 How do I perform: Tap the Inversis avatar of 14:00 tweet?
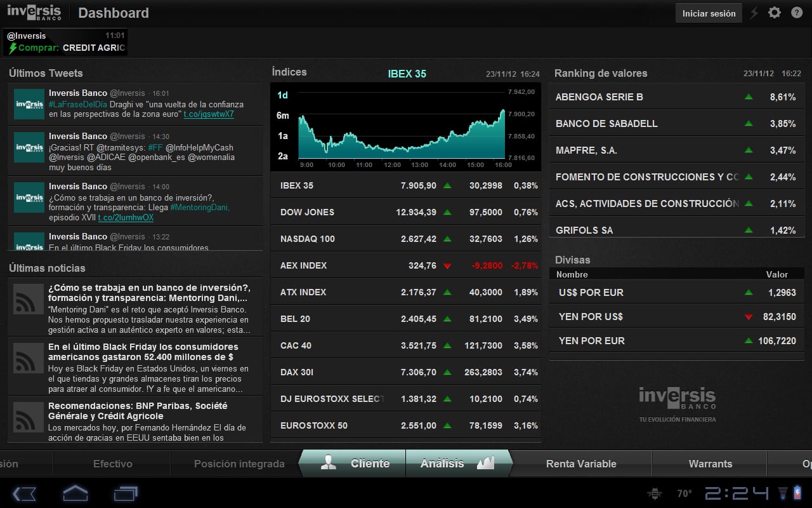point(29,197)
